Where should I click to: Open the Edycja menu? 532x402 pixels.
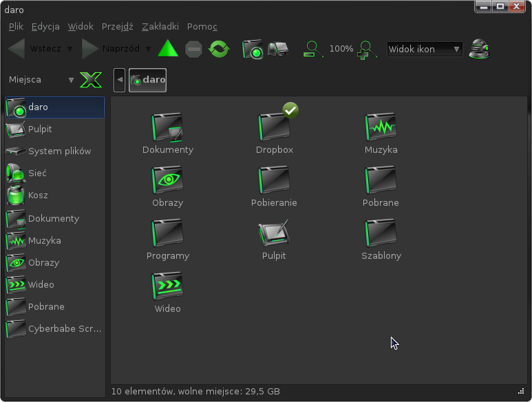click(45, 26)
